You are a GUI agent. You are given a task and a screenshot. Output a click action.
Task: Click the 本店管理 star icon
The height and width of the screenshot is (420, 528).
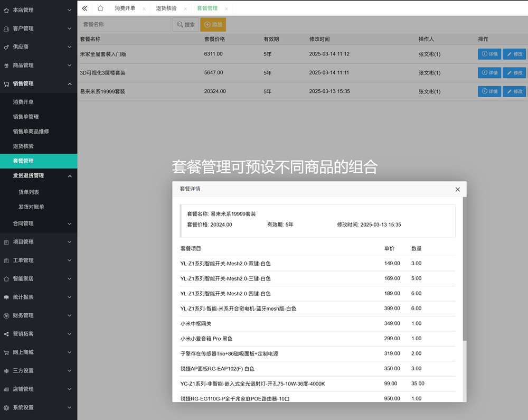(x=6, y=11)
